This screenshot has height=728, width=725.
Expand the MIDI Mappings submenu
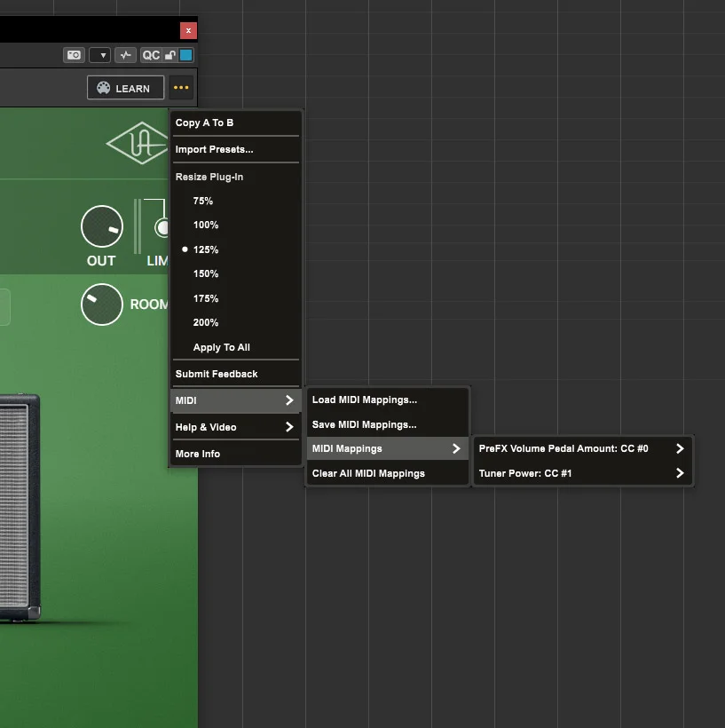click(x=388, y=449)
